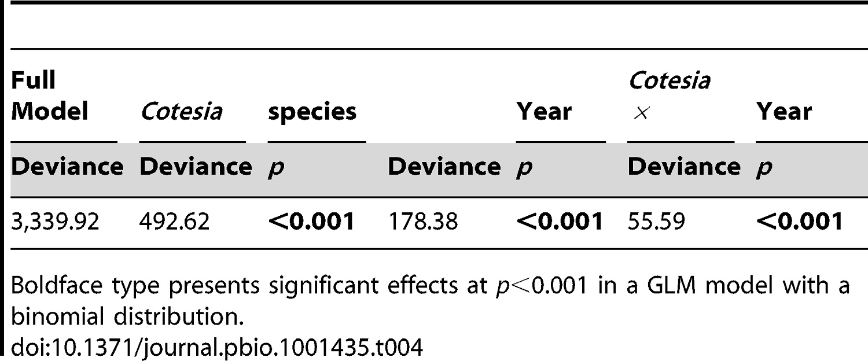Click the first bold <0.001 p-value
The width and height of the screenshot is (868, 361).
tap(311, 222)
